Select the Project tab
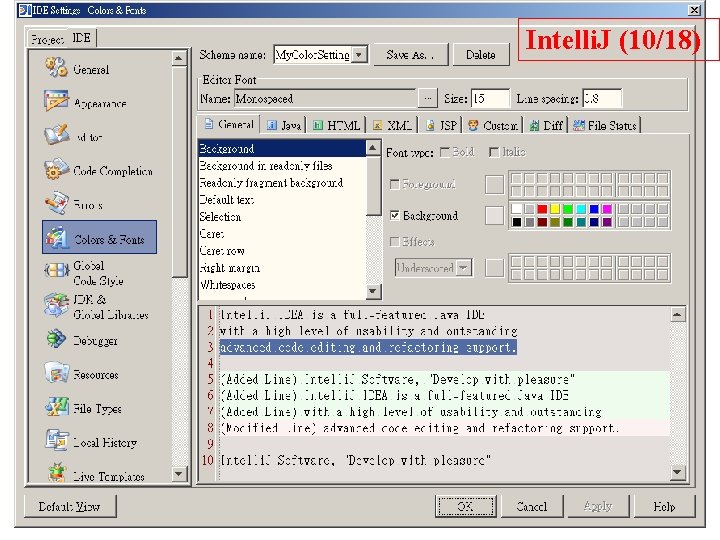Screen dimensions: 720x540 click(x=46, y=39)
